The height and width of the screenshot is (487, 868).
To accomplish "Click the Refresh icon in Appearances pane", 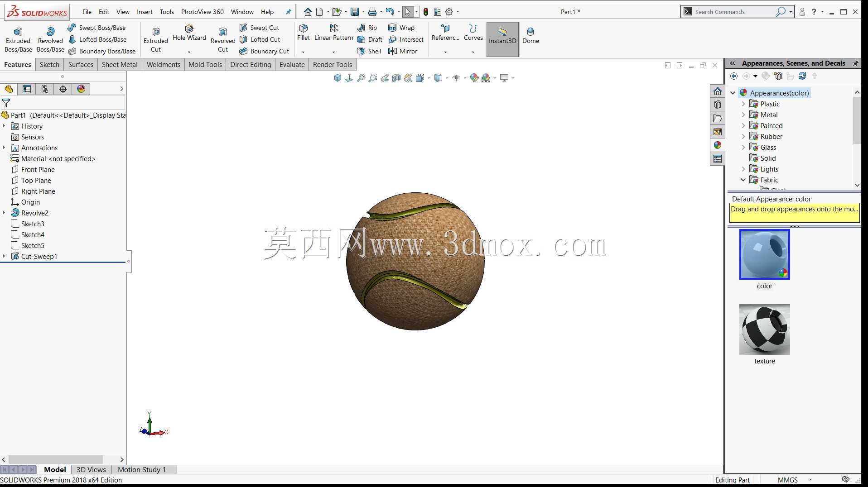I will coord(802,76).
